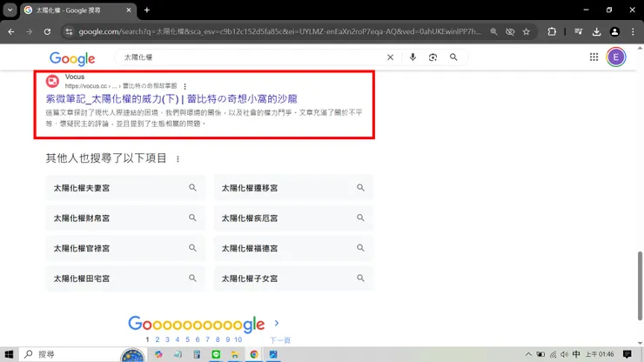The height and width of the screenshot is (362, 644).
Task: Search related term 太陽化權子女宮
Action: 293,278
